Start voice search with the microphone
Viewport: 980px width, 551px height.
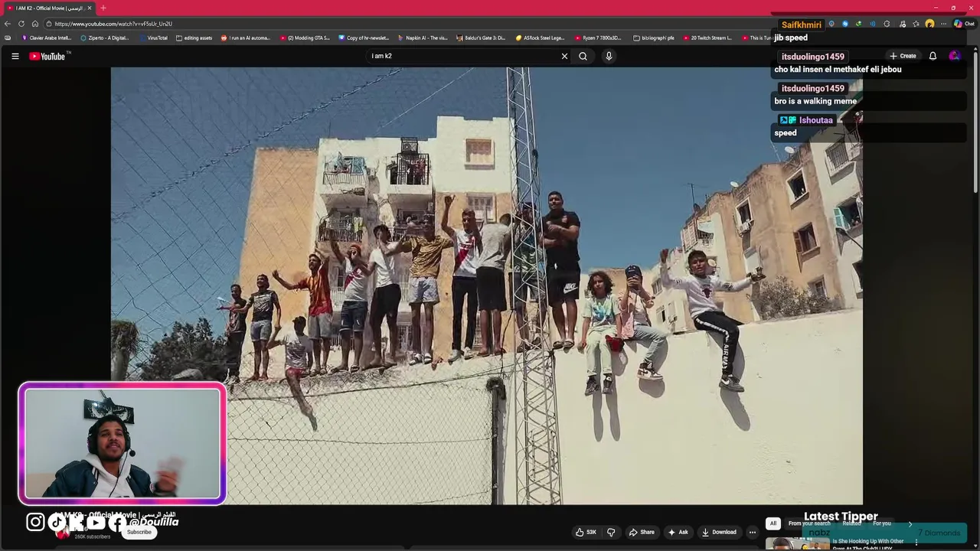[x=609, y=56]
